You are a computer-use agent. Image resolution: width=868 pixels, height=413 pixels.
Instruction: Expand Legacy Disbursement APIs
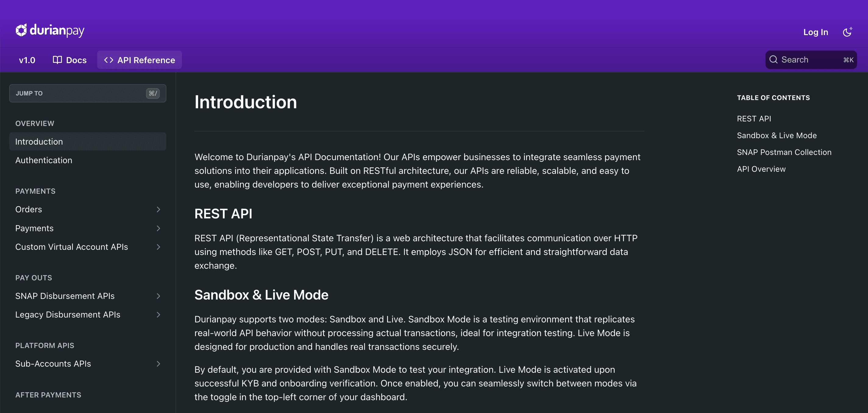[x=158, y=314]
